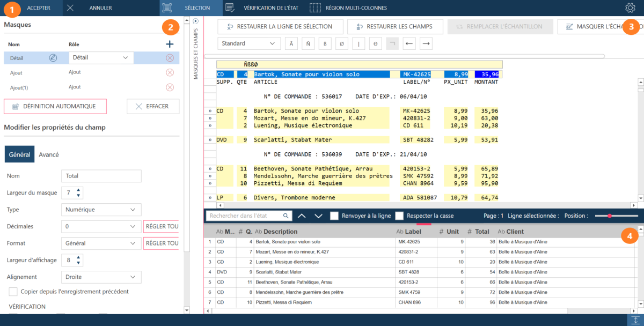Click the plus icon to add a mask
644x326 pixels.
[170, 45]
